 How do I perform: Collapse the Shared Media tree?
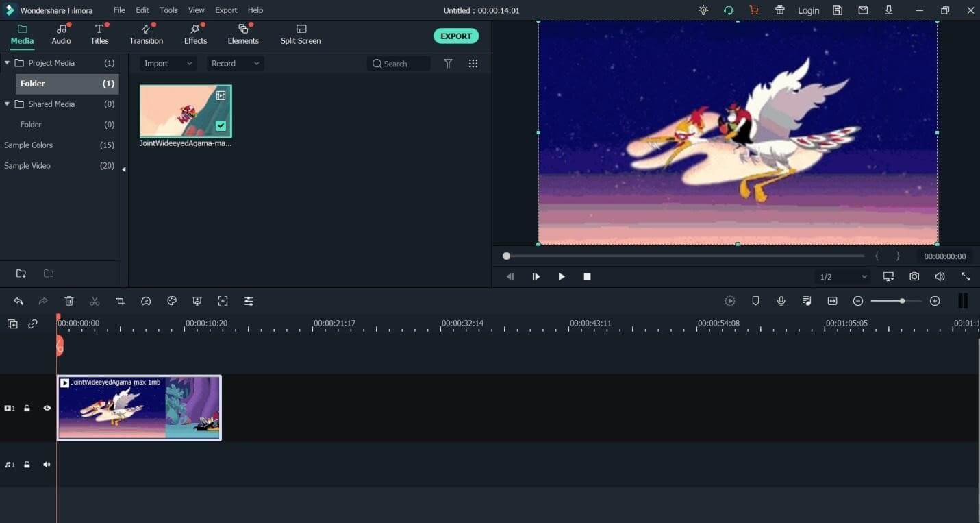click(x=7, y=104)
